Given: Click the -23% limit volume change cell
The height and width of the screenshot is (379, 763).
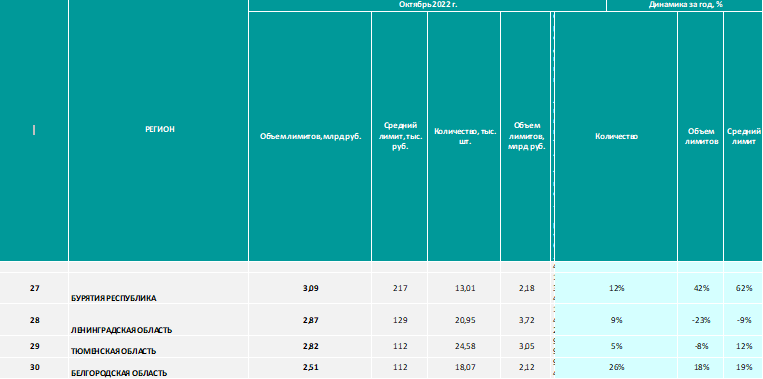Looking at the screenshot, I should tap(701, 320).
